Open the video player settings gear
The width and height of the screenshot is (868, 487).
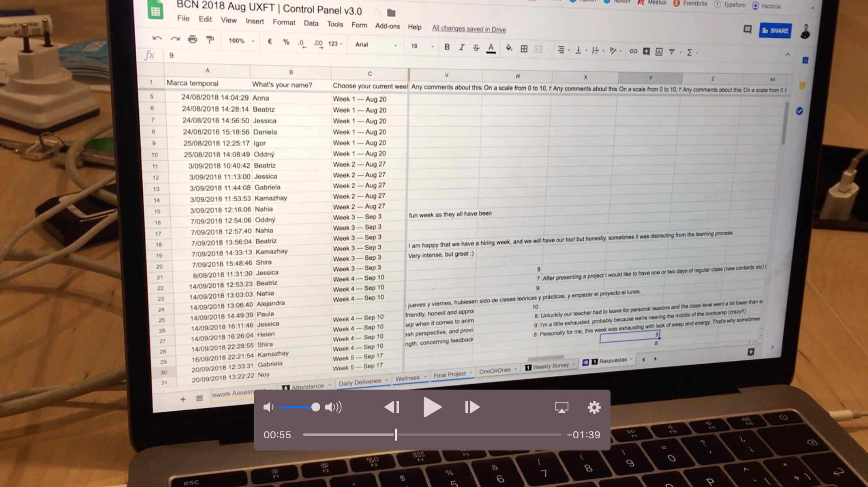(594, 407)
